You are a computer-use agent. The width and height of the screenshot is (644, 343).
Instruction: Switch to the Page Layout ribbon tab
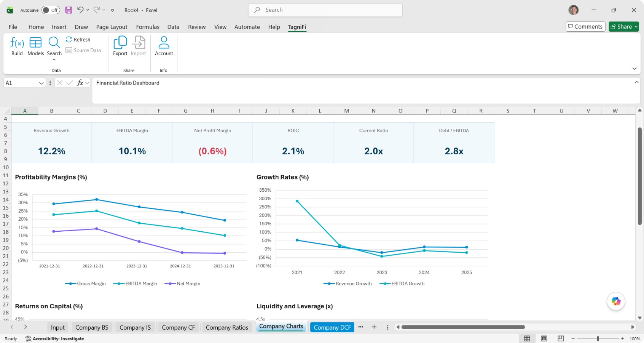pyautogui.click(x=112, y=27)
